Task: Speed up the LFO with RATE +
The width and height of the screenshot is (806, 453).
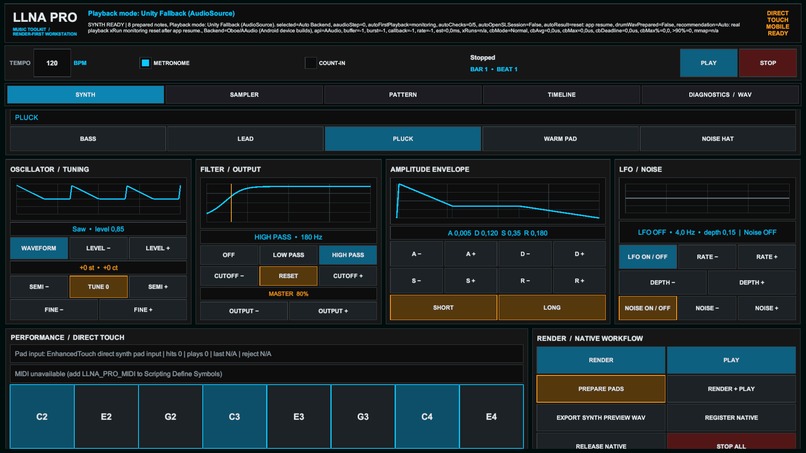Action: [x=766, y=257]
